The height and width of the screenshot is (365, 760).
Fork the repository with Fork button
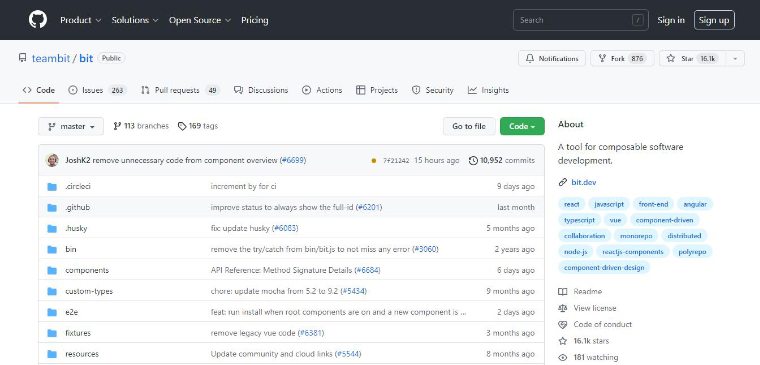click(x=622, y=59)
